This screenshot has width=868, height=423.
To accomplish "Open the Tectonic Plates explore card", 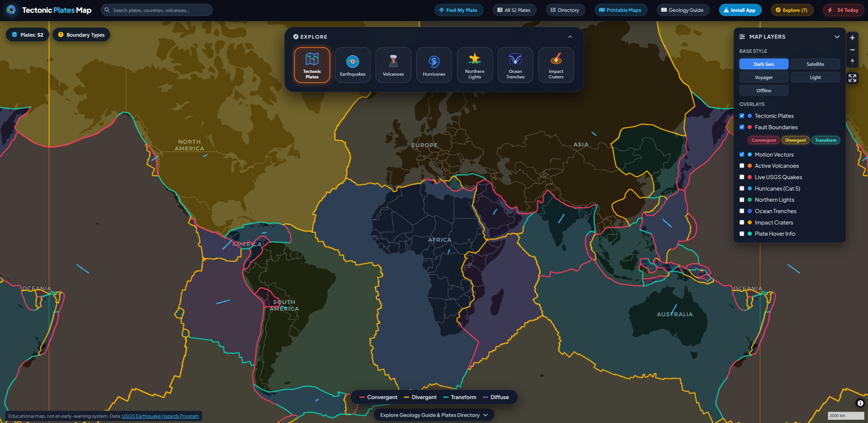I will click(312, 65).
